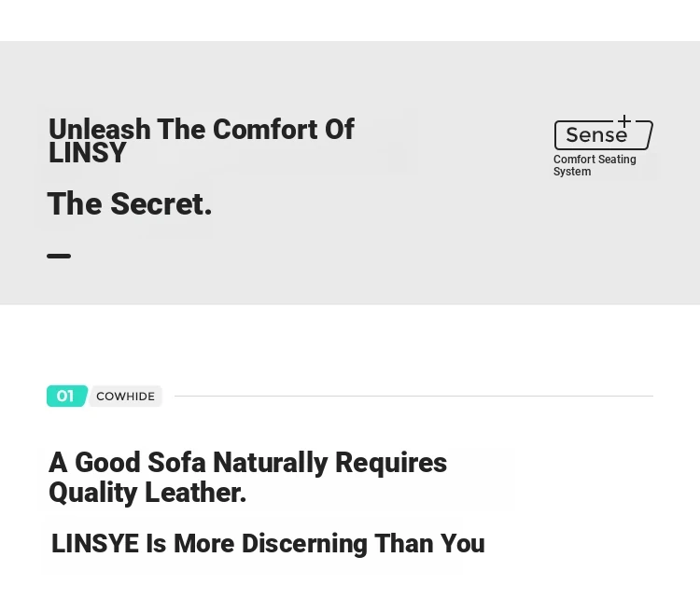Image resolution: width=700 pixels, height=599 pixels.
Task: Click the word Naturally in the heading
Action: 271,463
